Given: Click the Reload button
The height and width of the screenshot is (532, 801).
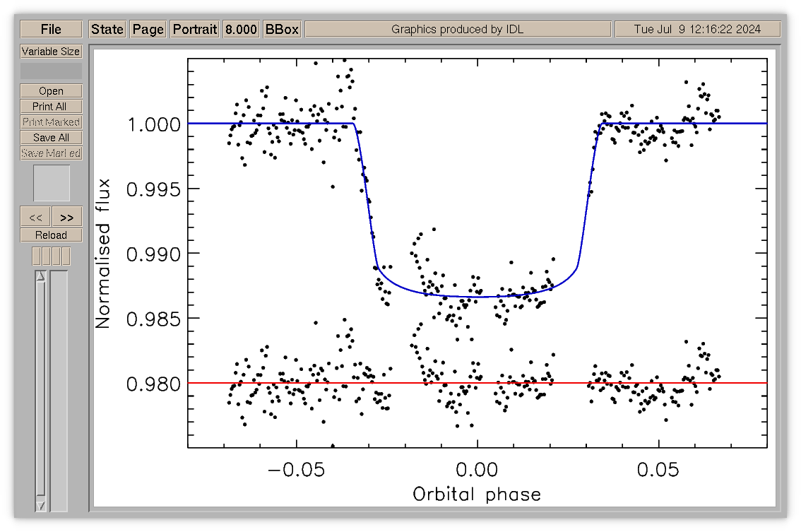Looking at the screenshot, I should [x=51, y=235].
